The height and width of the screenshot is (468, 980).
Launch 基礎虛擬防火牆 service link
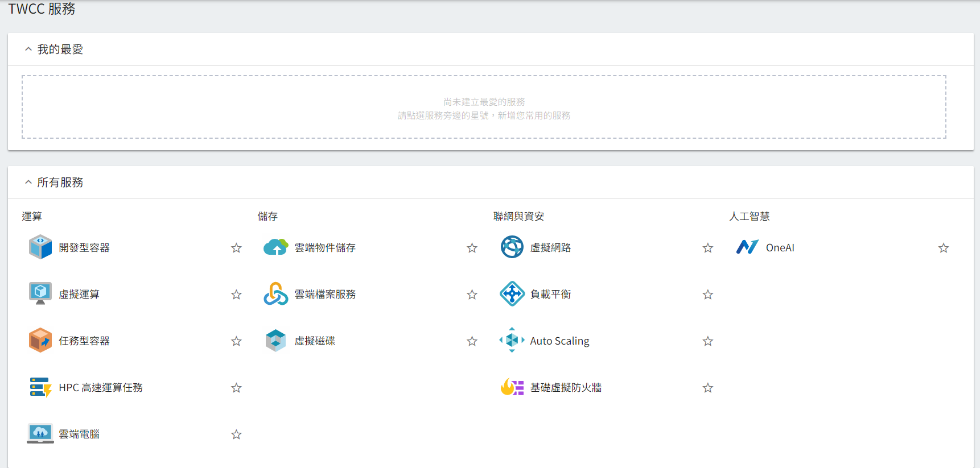(x=566, y=388)
